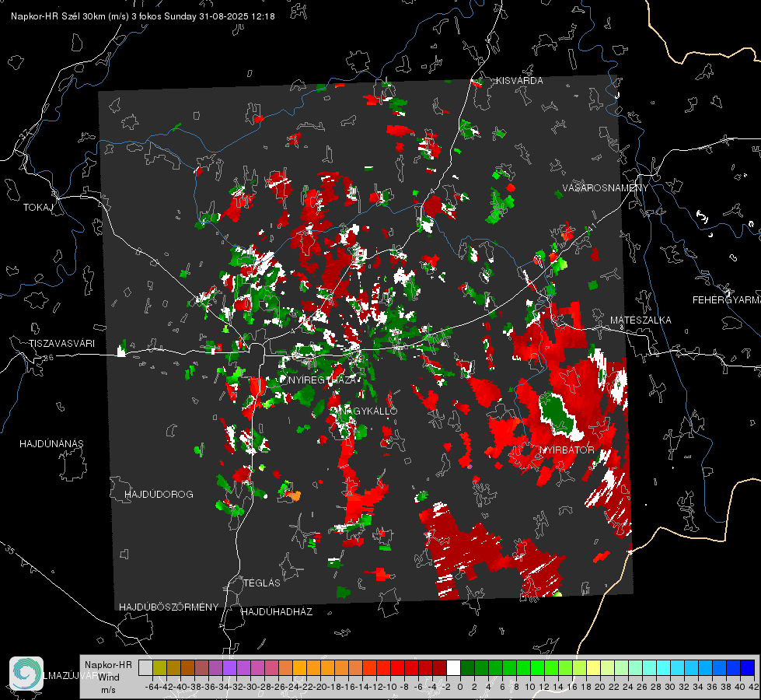Click the orange echo spot east of Hajdúdorog
This screenshot has width=761, height=700.
[294, 496]
